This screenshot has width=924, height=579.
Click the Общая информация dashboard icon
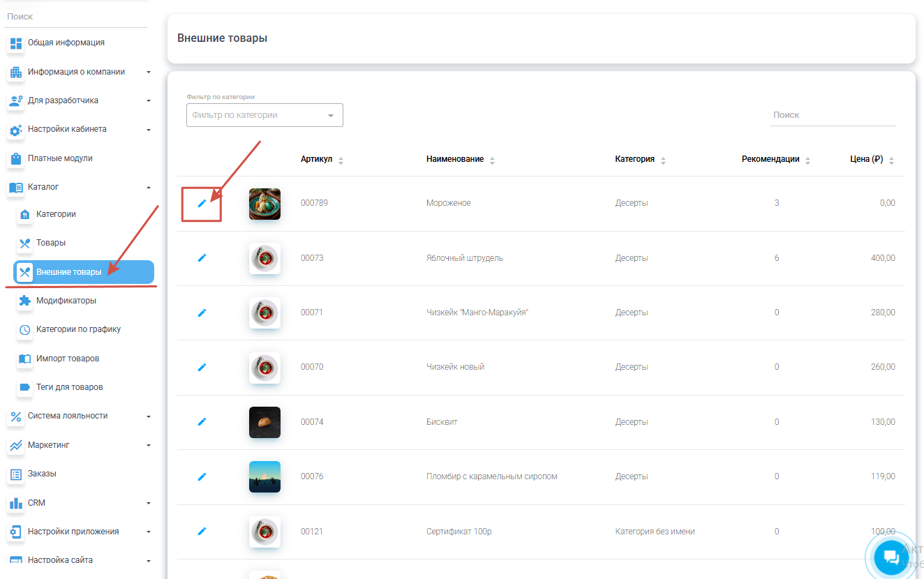point(16,43)
